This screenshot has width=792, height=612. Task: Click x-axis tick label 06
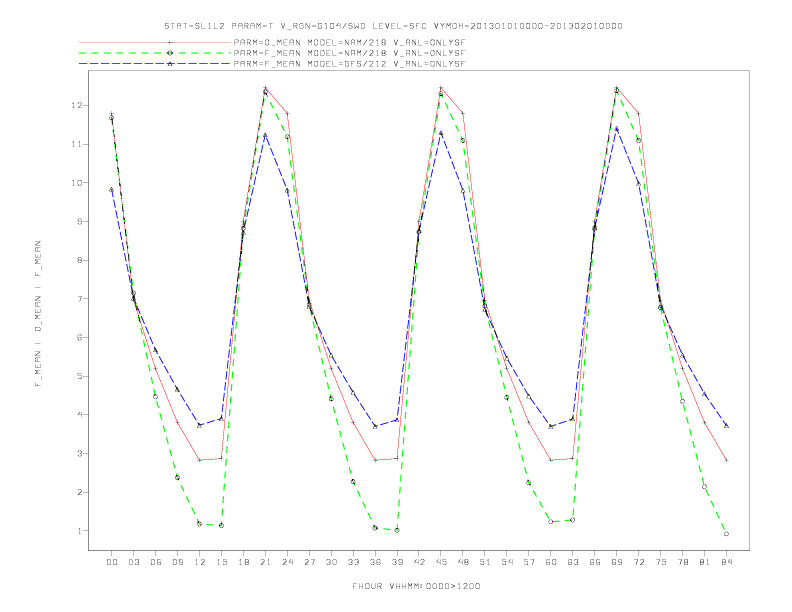click(x=156, y=562)
